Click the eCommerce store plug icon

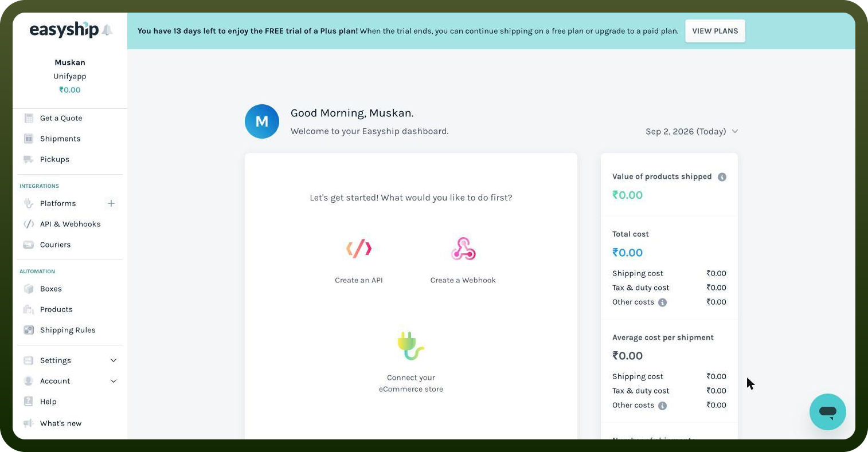coord(410,345)
